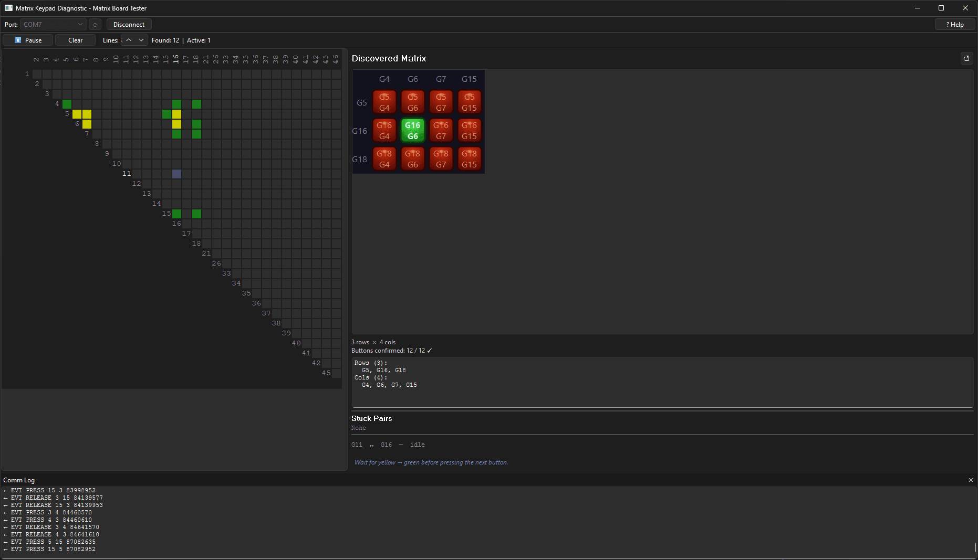The height and width of the screenshot is (560, 978).
Task: Click the G18 row label in Discovered Matrix
Action: 360,160
